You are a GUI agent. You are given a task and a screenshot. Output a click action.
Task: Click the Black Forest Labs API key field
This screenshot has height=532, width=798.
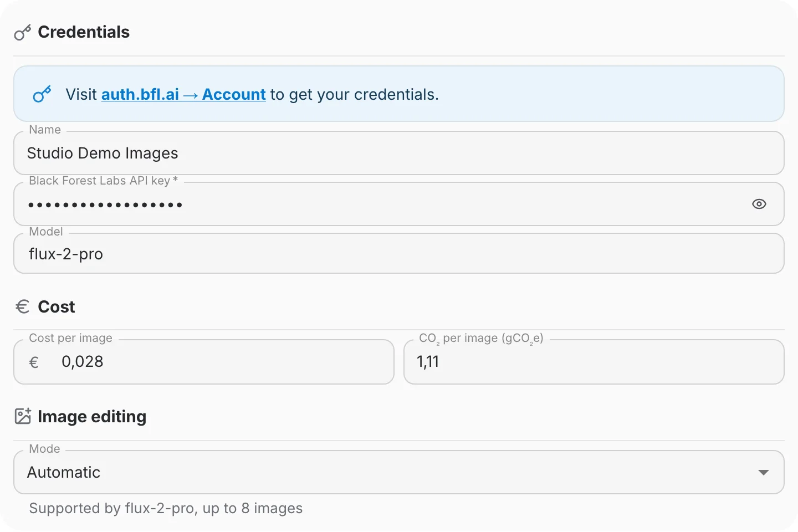[399, 204]
